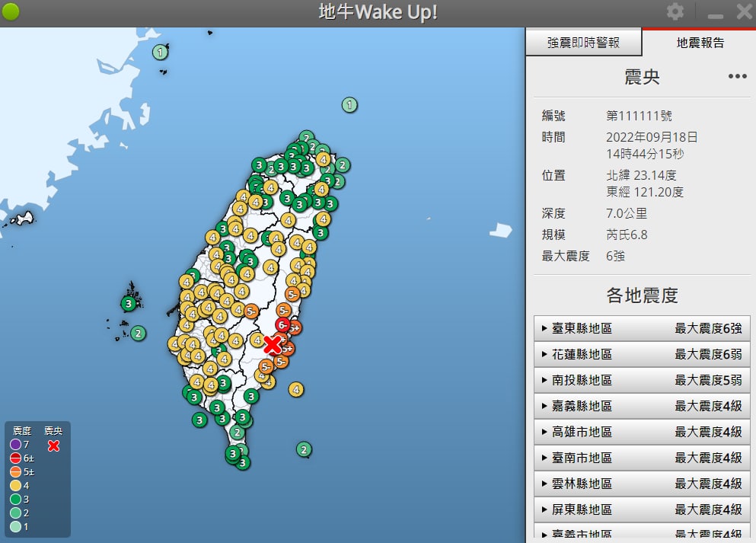Click the 芮氏6.8 magnitude value
The height and width of the screenshot is (543, 756).
[x=627, y=235]
